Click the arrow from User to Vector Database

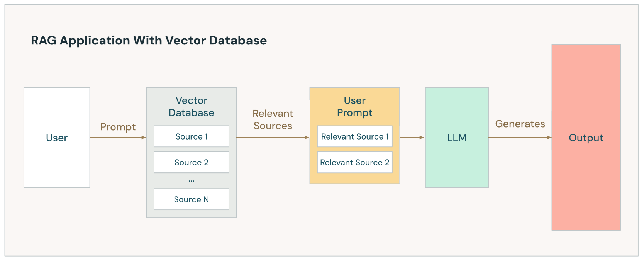point(118,138)
